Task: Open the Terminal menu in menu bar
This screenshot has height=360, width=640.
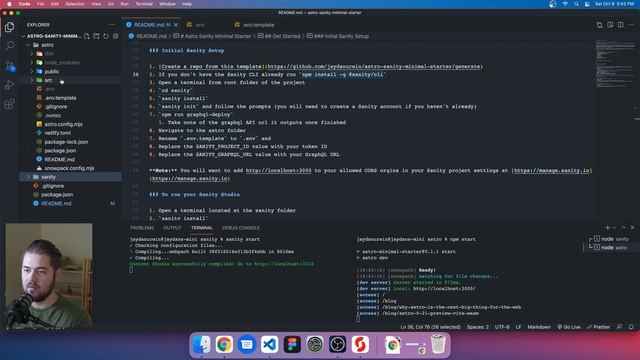Action: click(144, 4)
